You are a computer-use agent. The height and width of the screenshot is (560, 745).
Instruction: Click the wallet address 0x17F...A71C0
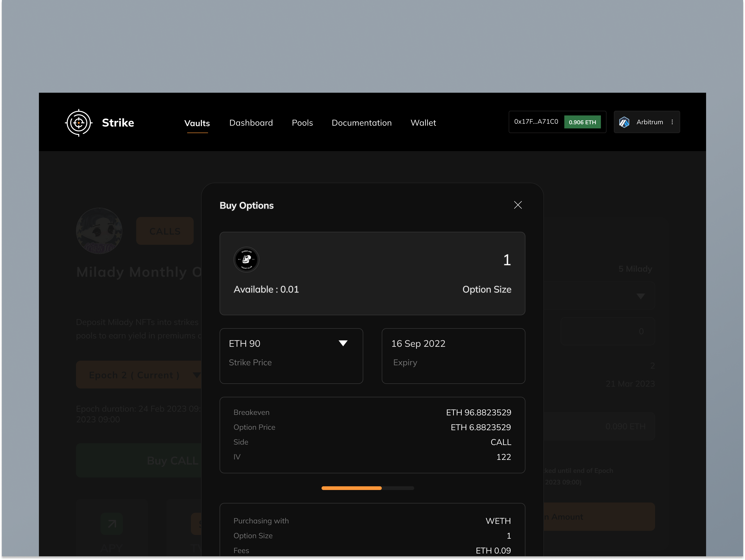536,122
